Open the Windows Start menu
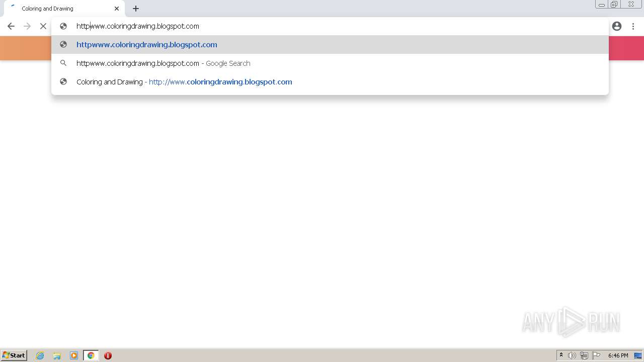The image size is (644, 362). point(14,355)
